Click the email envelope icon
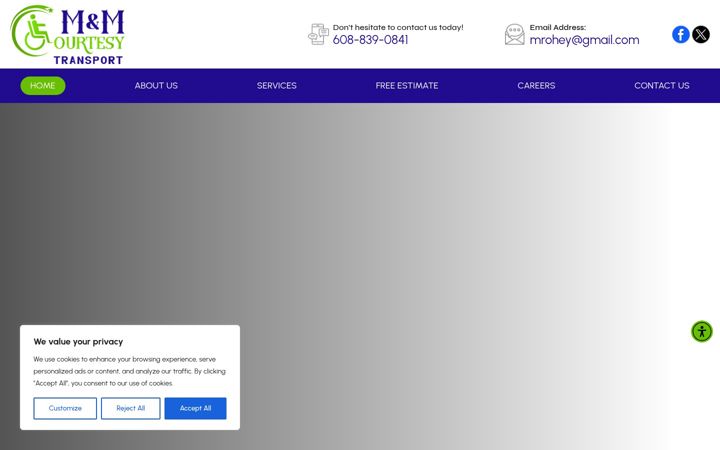Screen dimensions: 720x450 click(515, 34)
